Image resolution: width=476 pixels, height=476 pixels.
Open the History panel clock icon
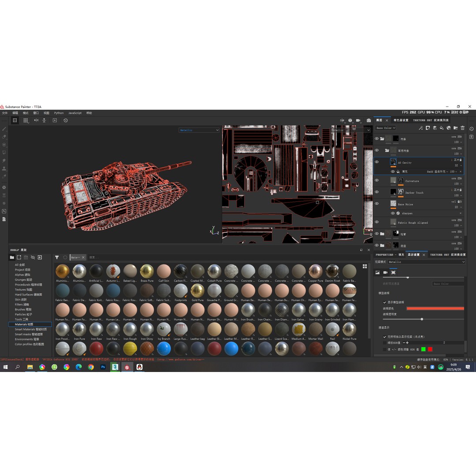point(472,129)
